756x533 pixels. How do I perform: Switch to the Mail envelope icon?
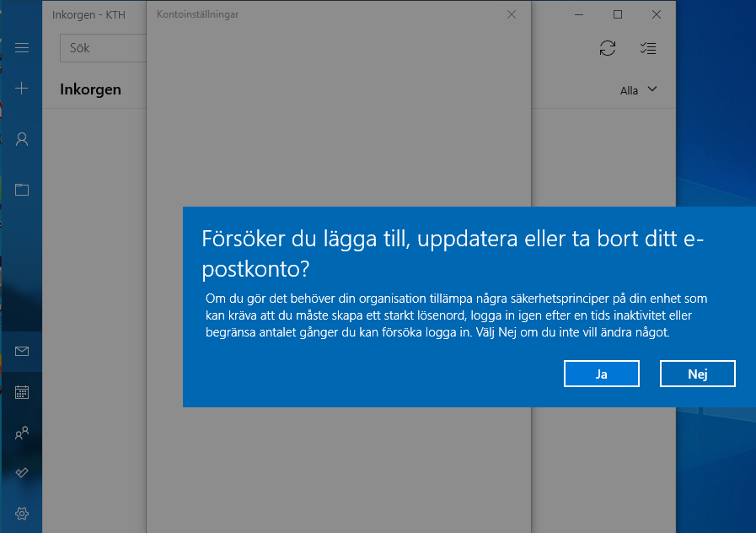tap(22, 351)
